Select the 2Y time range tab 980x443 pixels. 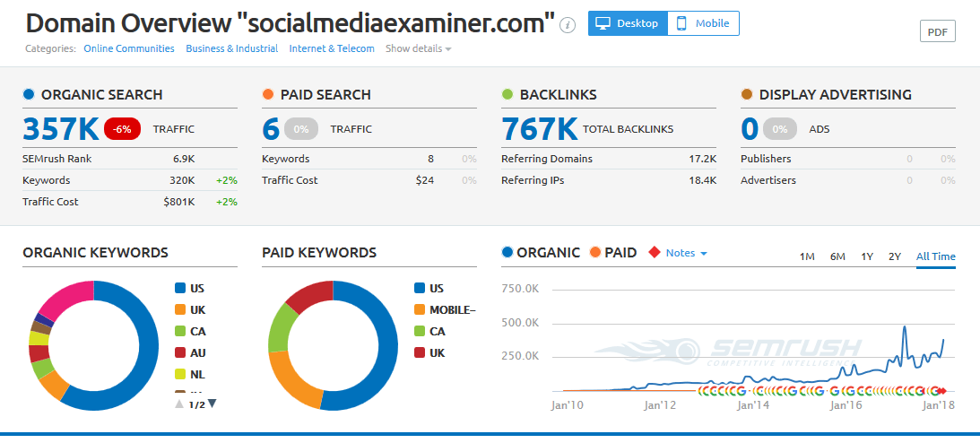pyautogui.click(x=894, y=256)
